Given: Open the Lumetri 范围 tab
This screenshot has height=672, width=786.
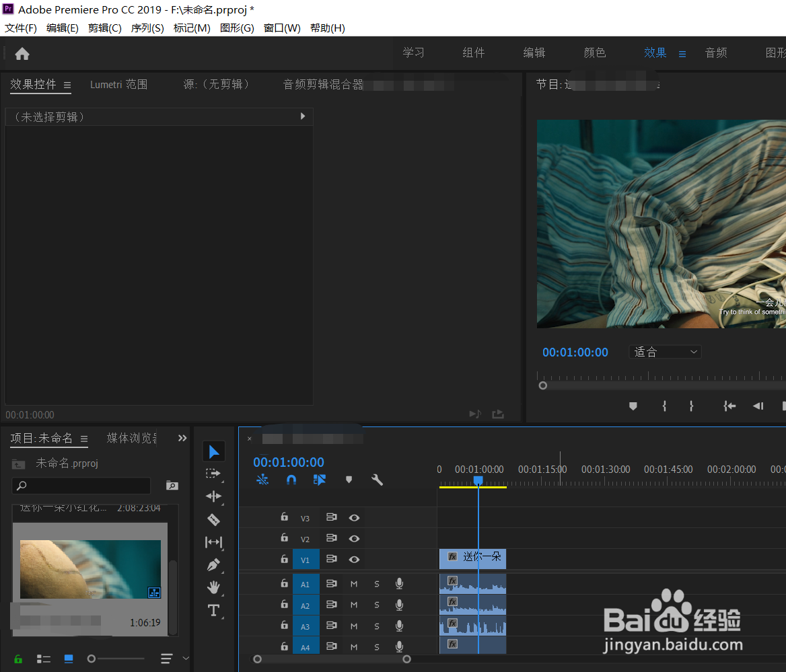Looking at the screenshot, I should coord(119,84).
